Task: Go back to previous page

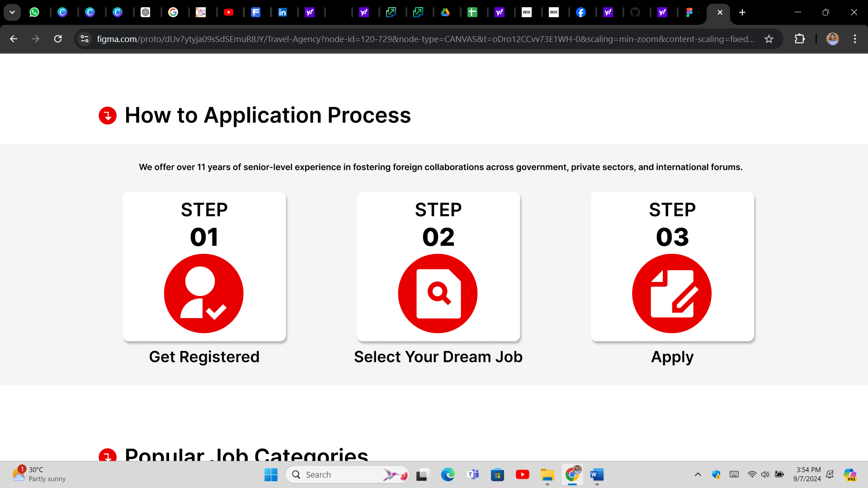Action: pos(14,39)
